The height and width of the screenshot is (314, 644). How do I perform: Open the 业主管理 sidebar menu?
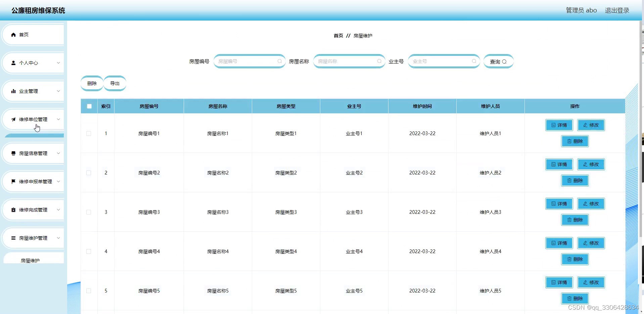(33, 91)
